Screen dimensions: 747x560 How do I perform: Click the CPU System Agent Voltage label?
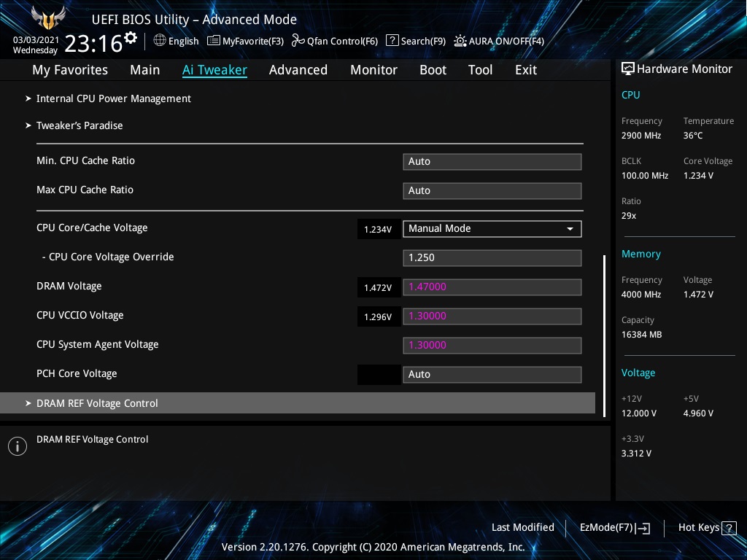coord(98,344)
